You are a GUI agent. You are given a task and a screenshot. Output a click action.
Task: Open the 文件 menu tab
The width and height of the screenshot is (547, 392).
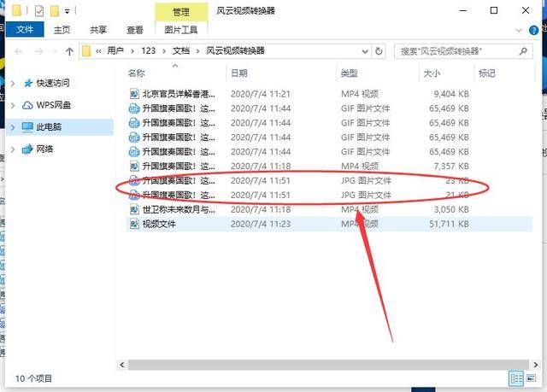[x=25, y=29]
